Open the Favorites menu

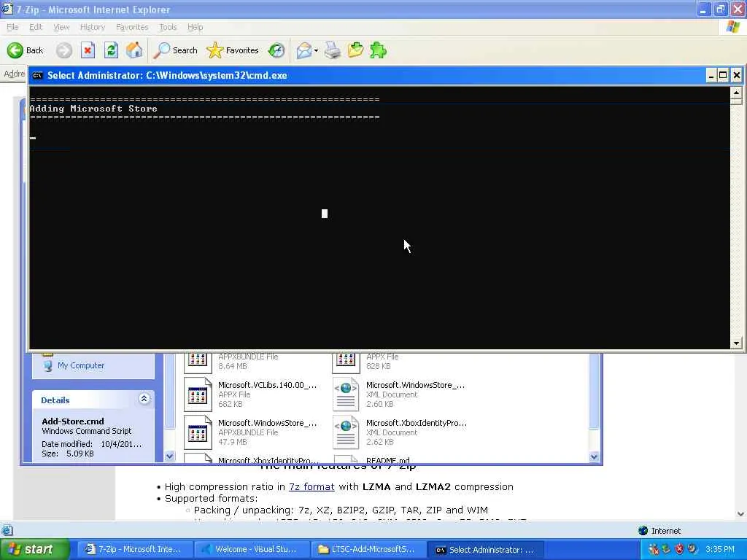click(132, 27)
